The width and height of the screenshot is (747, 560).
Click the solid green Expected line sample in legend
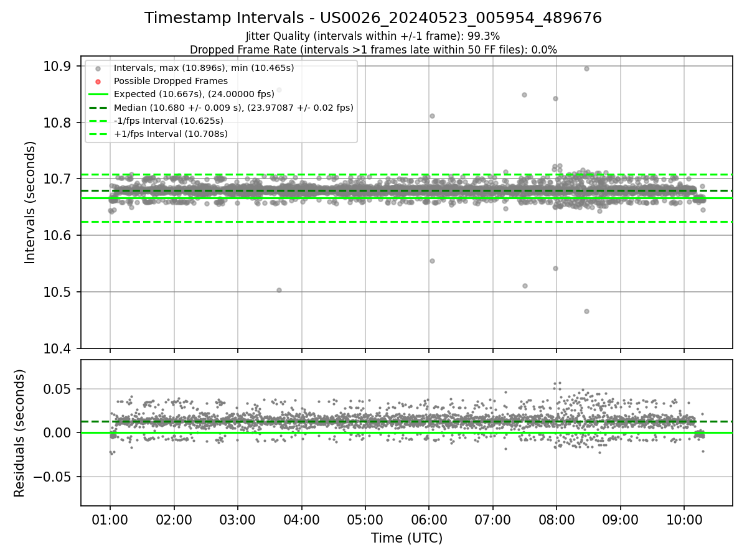point(98,94)
